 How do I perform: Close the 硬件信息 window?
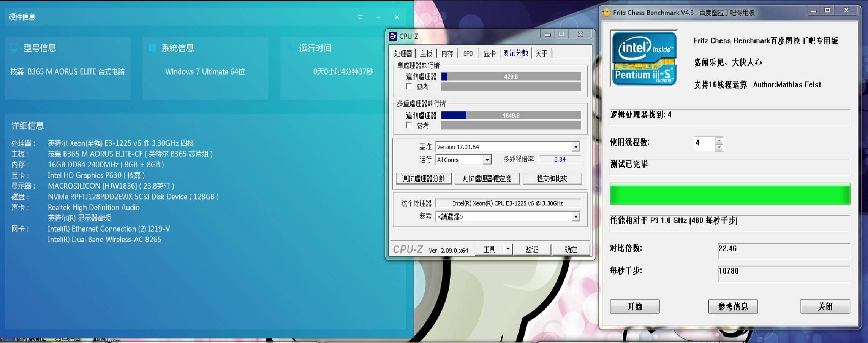click(397, 17)
